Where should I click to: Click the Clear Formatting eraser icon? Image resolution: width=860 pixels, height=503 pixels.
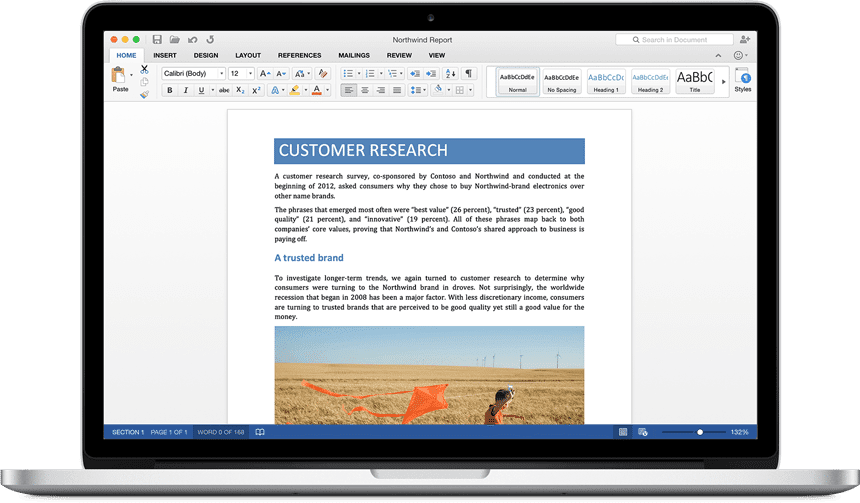(322, 73)
